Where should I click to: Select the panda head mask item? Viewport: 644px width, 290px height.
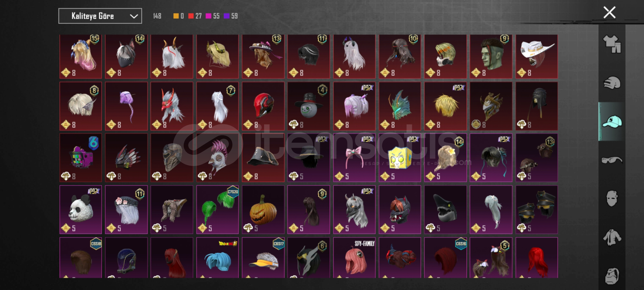pos(81,209)
